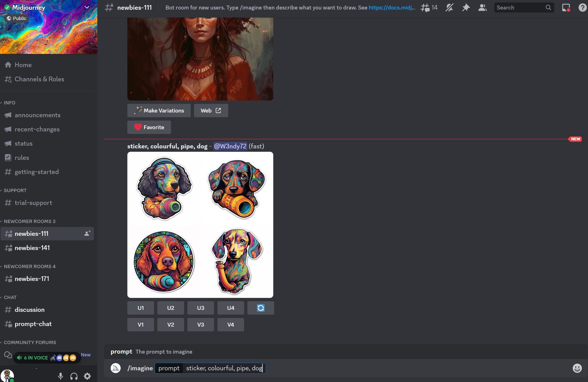This screenshot has height=382, width=588.
Task: Navigate to the rules channel
Action: click(x=21, y=158)
